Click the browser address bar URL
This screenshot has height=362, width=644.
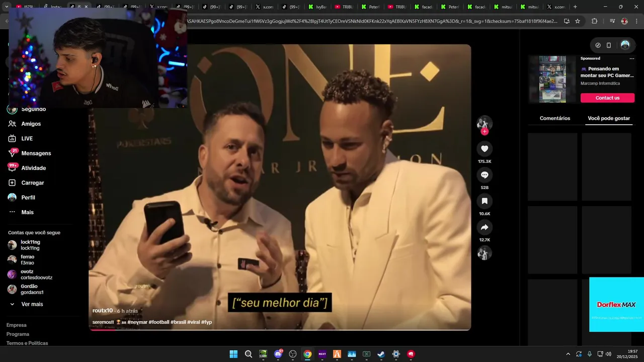point(372,21)
